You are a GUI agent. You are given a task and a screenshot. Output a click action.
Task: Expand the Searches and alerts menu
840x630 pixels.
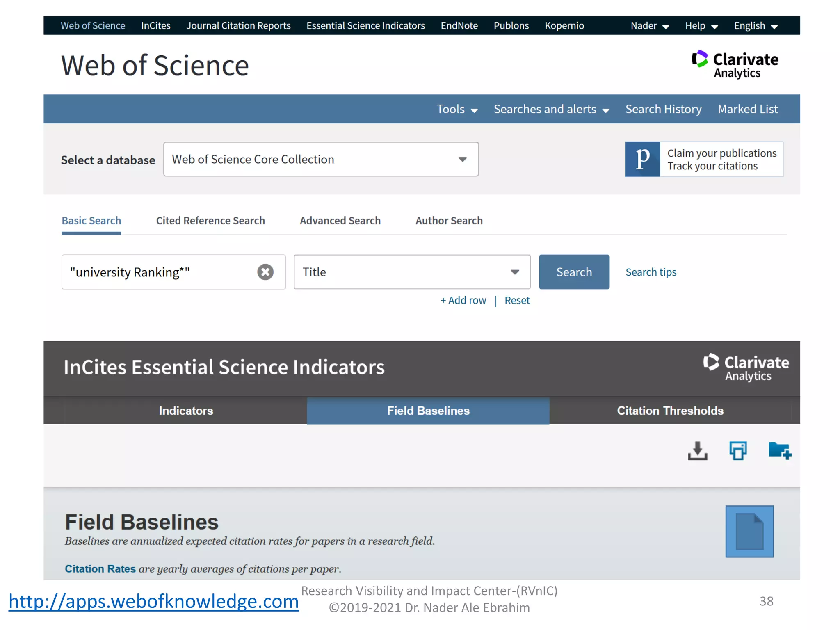click(x=551, y=109)
